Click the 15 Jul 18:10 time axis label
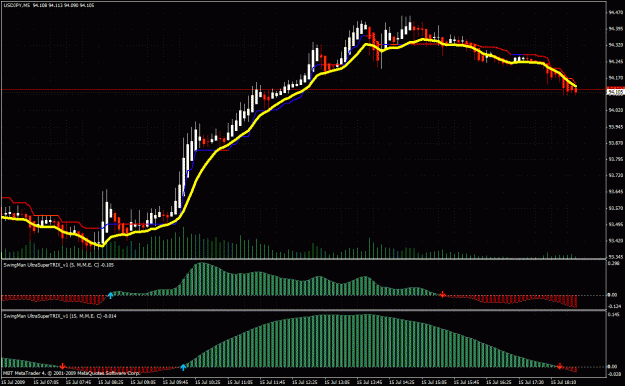Viewport: 625px width, 386px height. pos(564,382)
